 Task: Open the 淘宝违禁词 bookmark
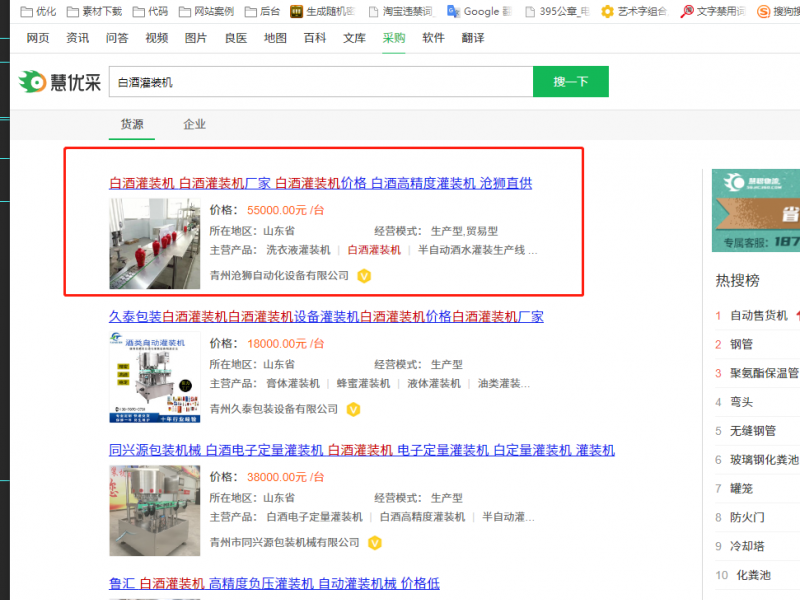point(401,11)
